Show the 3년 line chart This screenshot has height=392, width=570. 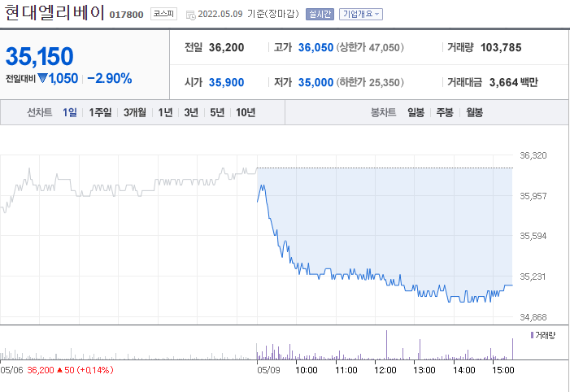191,112
